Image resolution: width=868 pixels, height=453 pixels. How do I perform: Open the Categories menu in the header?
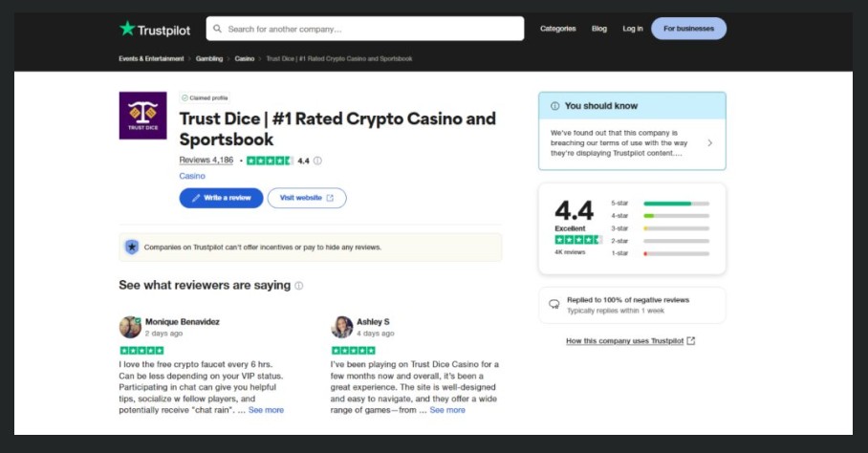(557, 29)
